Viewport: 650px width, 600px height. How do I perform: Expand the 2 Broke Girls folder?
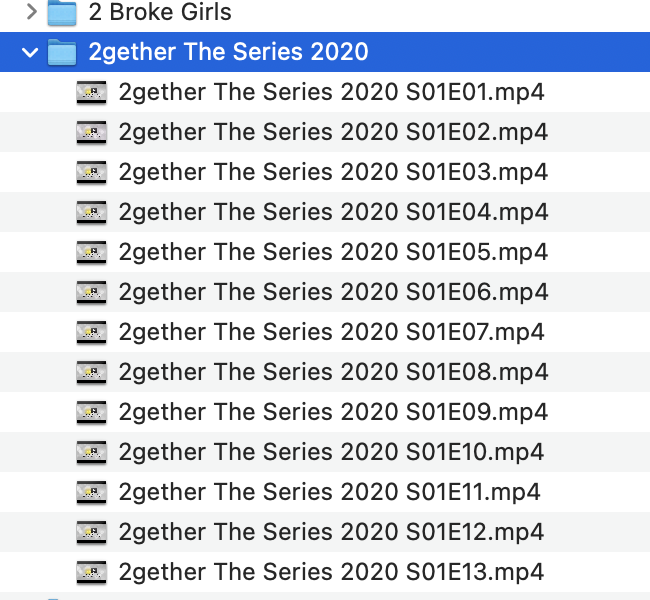(31, 13)
